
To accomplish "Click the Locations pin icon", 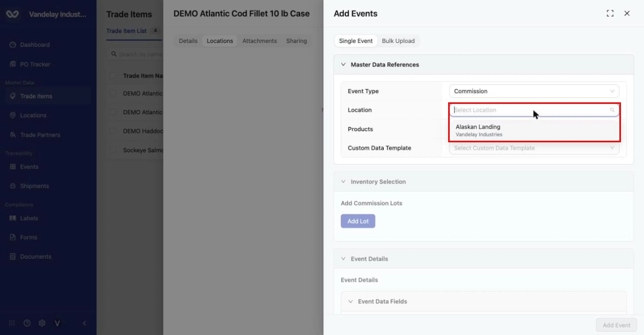I will click(13, 115).
